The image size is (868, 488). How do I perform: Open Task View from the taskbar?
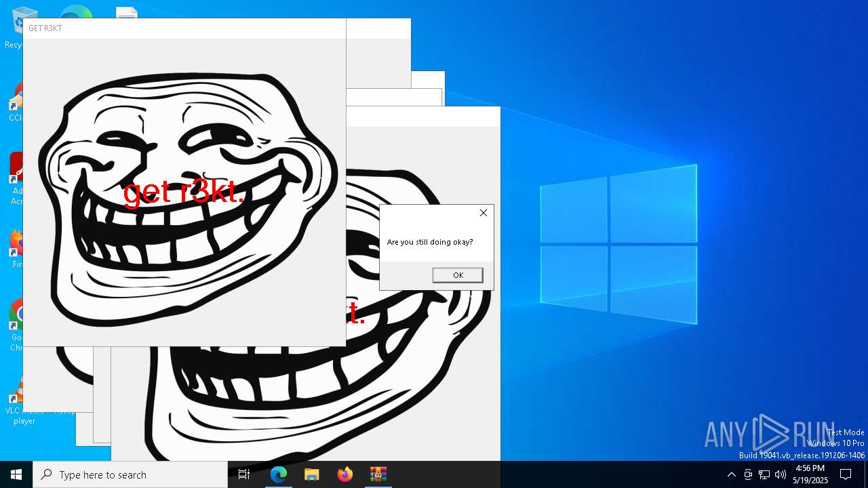(x=244, y=474)
